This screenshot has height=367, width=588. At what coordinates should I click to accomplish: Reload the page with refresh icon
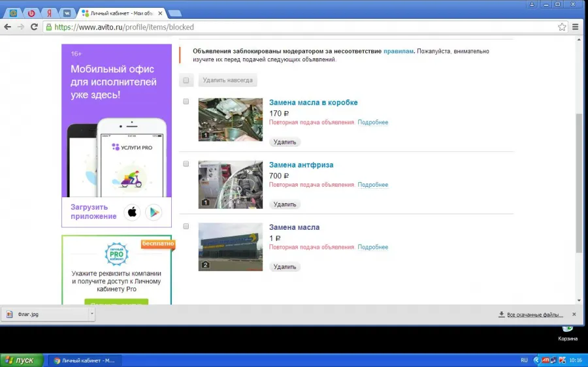coord(34,27)
